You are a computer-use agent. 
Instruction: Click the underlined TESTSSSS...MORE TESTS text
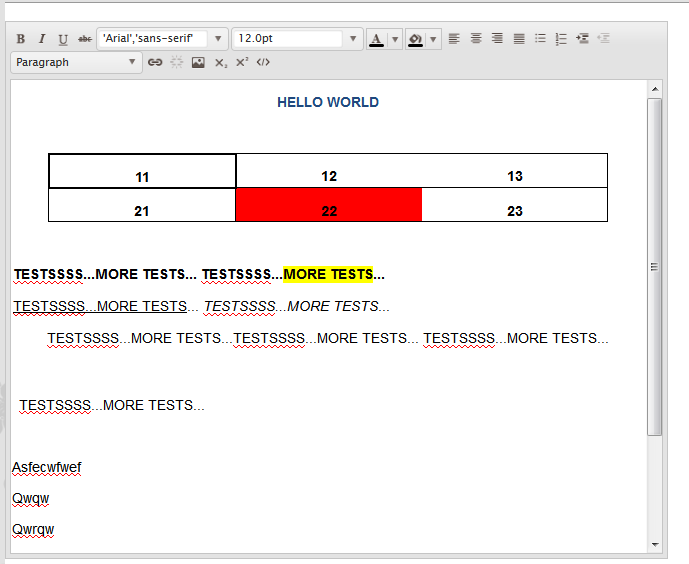click(x=100, y=306)
